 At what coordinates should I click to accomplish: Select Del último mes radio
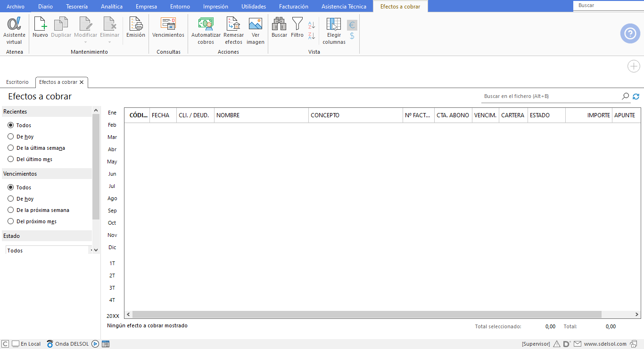pos(10,159)
